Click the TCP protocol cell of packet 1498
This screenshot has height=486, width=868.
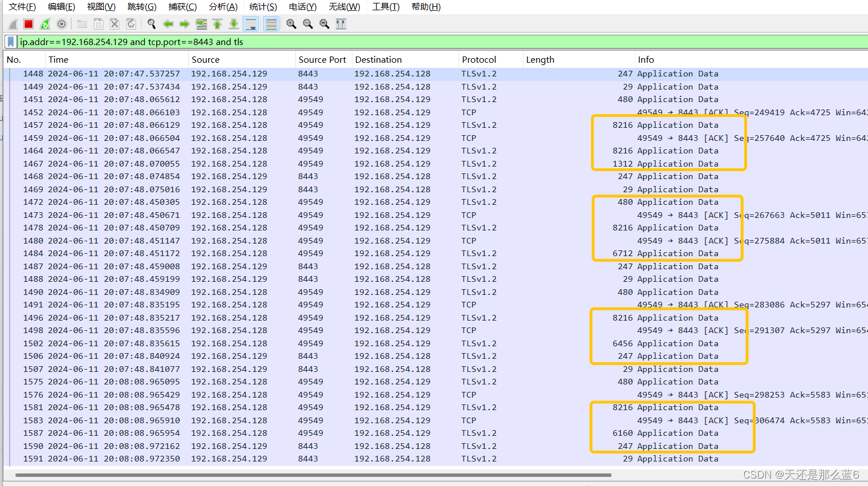click(x=469, y=330)
